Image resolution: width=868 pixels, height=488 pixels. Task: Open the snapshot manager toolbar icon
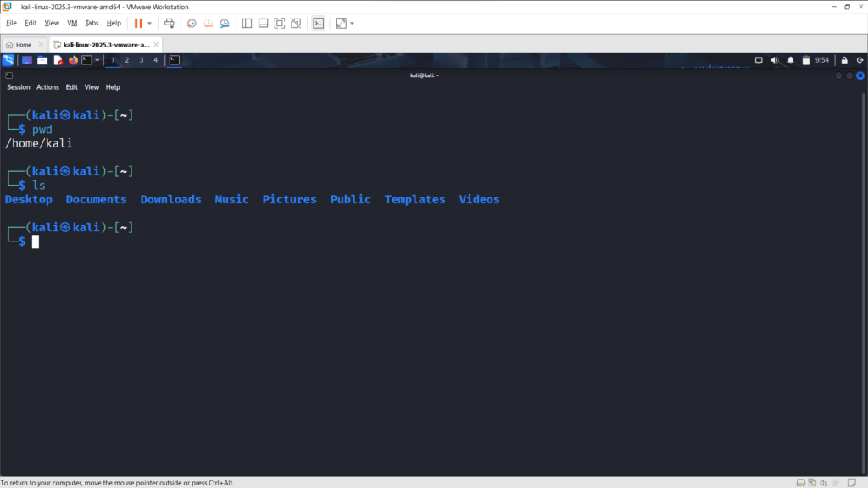click(x=224, y=23)
